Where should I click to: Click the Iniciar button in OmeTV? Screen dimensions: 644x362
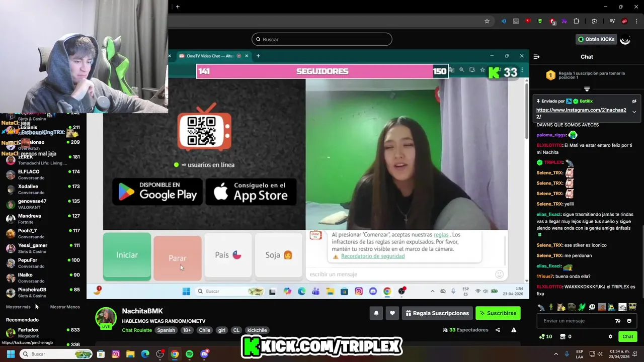click(x=127, y=255)
